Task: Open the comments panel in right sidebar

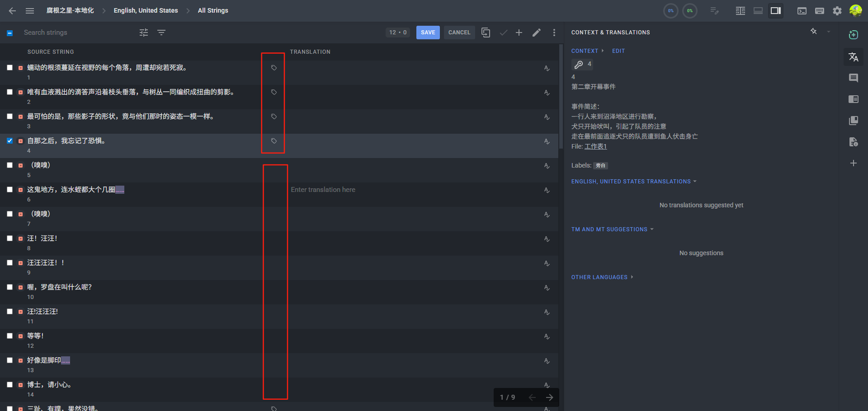Action: pyautogui.click(x=854, y=78)
